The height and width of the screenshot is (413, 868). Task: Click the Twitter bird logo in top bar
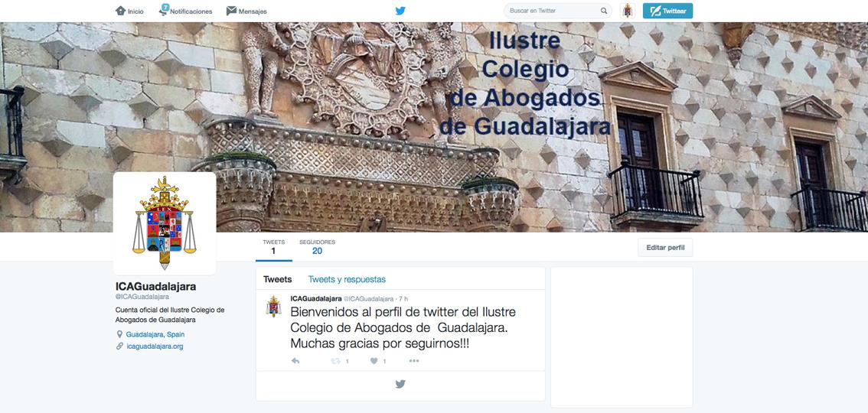(x=400, y=11)
